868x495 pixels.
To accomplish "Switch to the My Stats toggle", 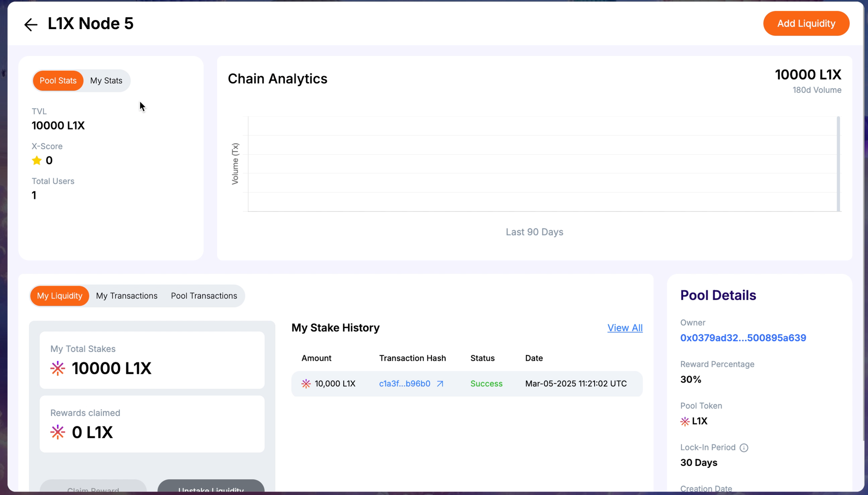I will [x=106, y=81].
